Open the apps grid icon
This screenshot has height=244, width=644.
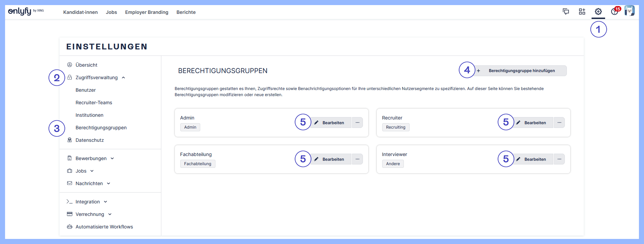point(582,12)
